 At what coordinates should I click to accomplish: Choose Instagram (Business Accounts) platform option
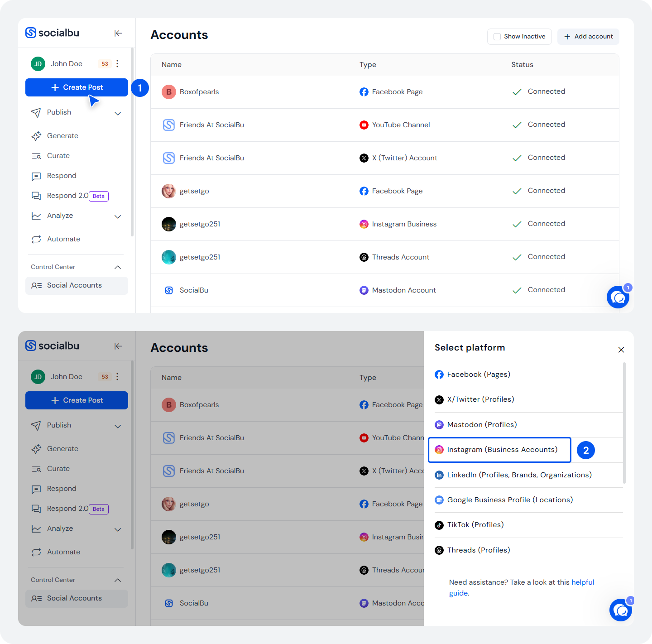(499, 450)
